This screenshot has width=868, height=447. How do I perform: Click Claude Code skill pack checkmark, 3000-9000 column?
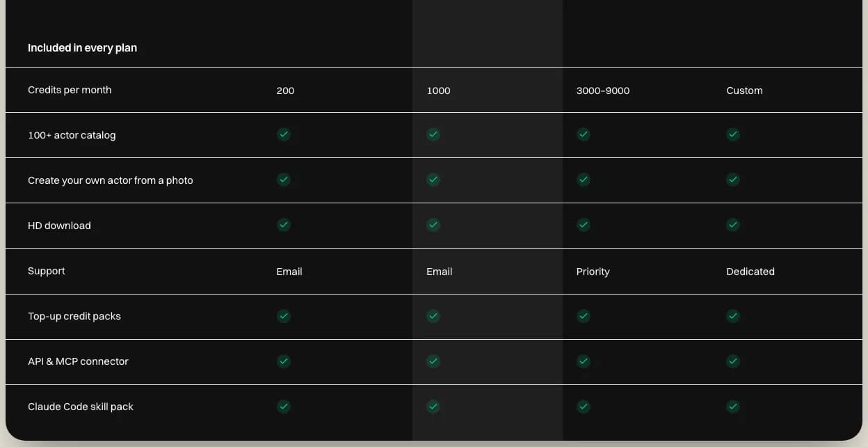point(584,407)
